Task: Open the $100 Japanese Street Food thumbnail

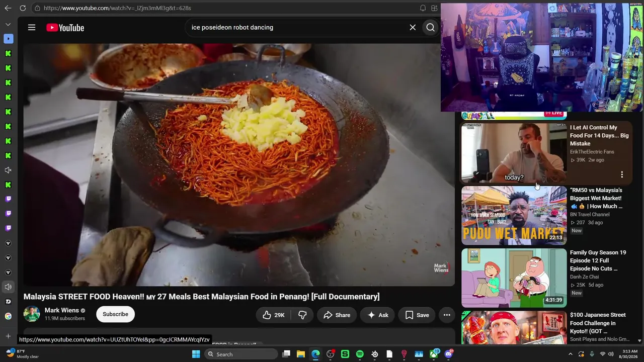Action: tap(514, 327)
